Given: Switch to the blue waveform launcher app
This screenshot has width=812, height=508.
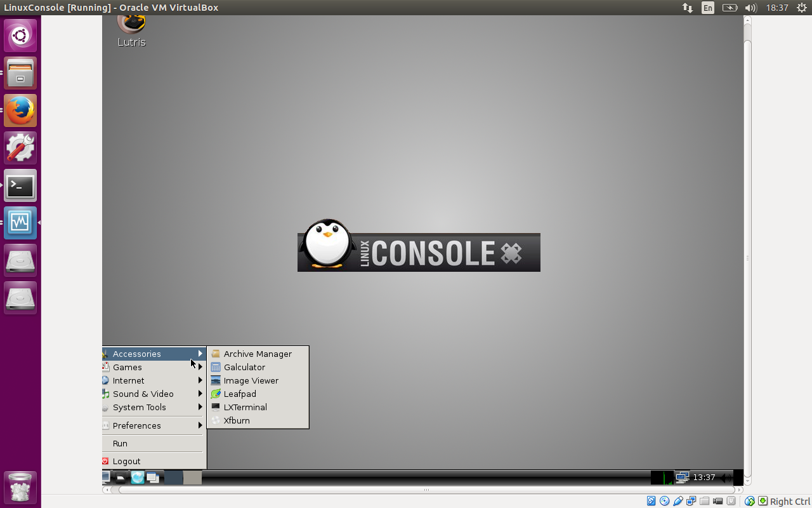Looking at the screenshot, I should pyautogui.click(x=20, y=223).
